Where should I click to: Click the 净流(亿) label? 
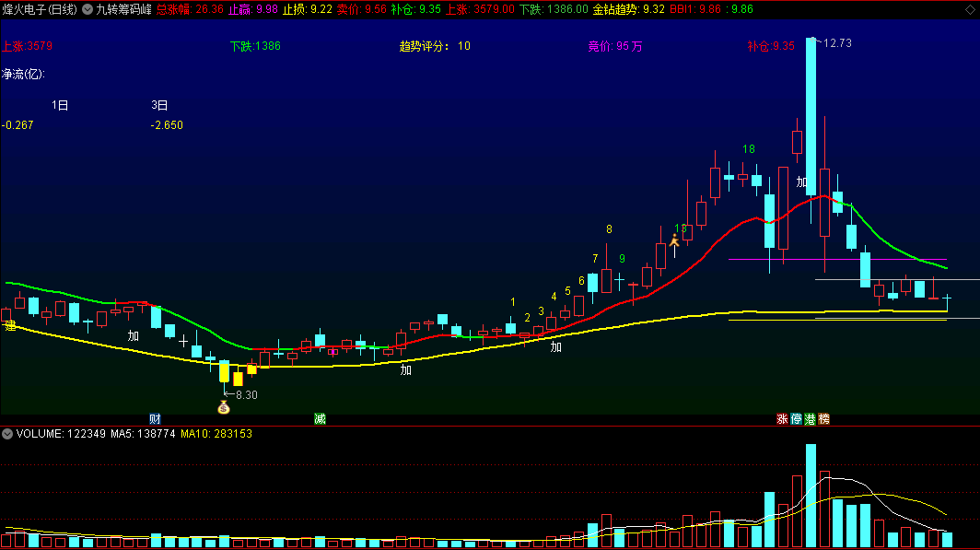[23, 75]
